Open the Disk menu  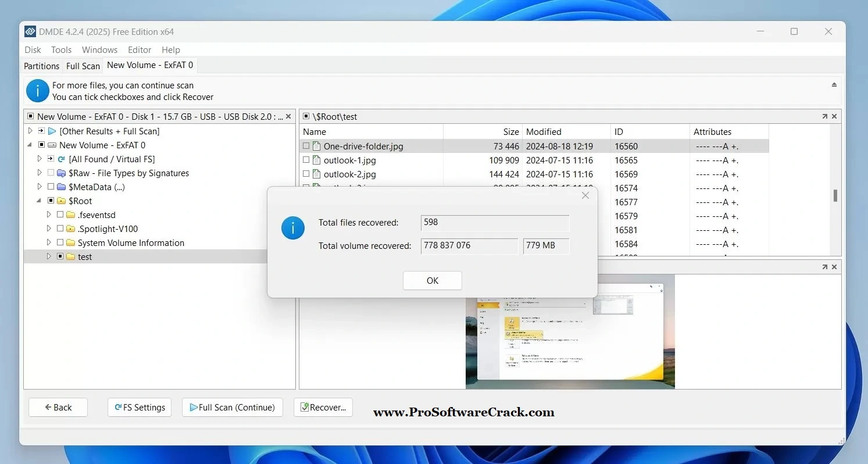33,50
